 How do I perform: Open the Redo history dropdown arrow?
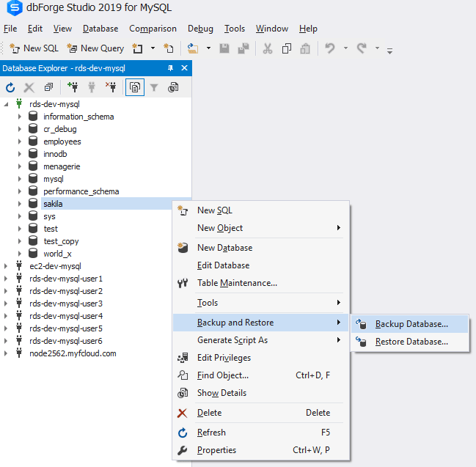point(377,48)
